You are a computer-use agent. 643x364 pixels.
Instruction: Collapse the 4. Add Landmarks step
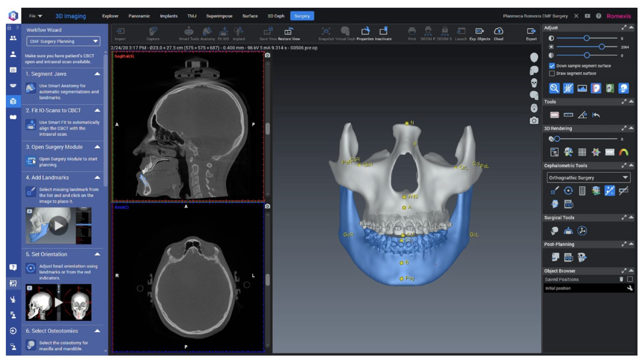point(97,178)
